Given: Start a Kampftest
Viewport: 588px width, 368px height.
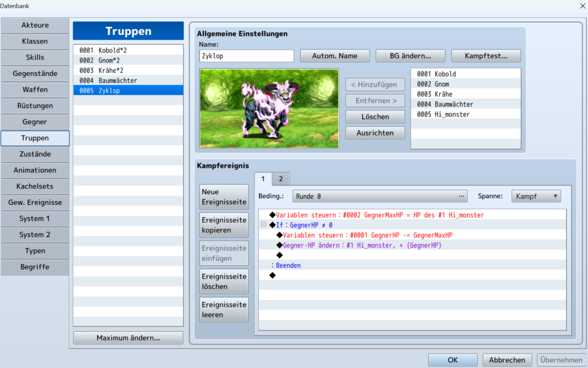Looking at the screenshot, I should click(486, 56).
